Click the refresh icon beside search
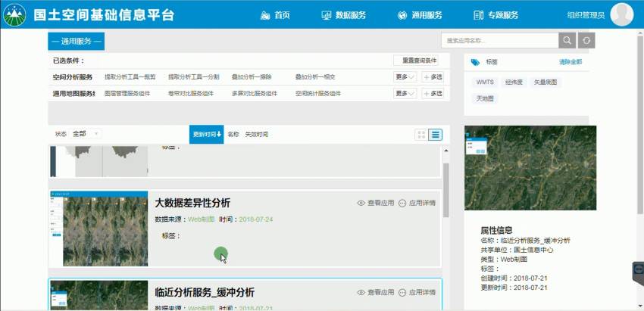The image size is (644, 311). 586,41
